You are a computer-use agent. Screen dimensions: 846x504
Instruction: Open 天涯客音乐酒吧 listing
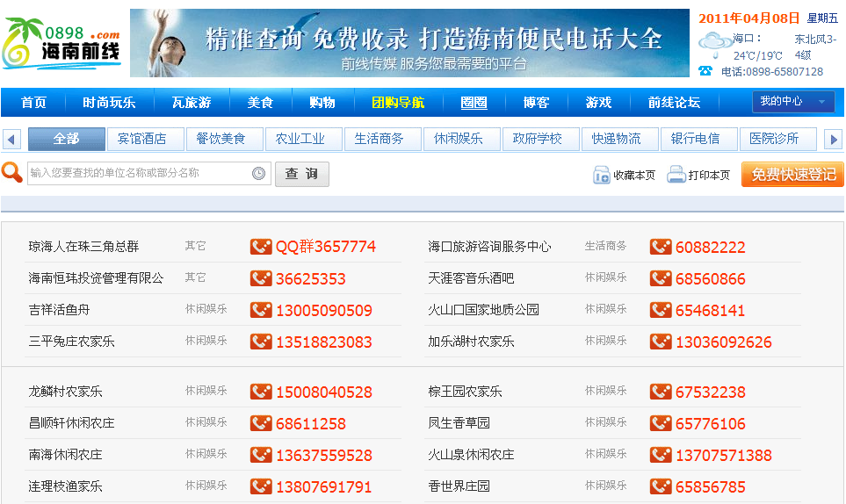(x=471, y=278)
